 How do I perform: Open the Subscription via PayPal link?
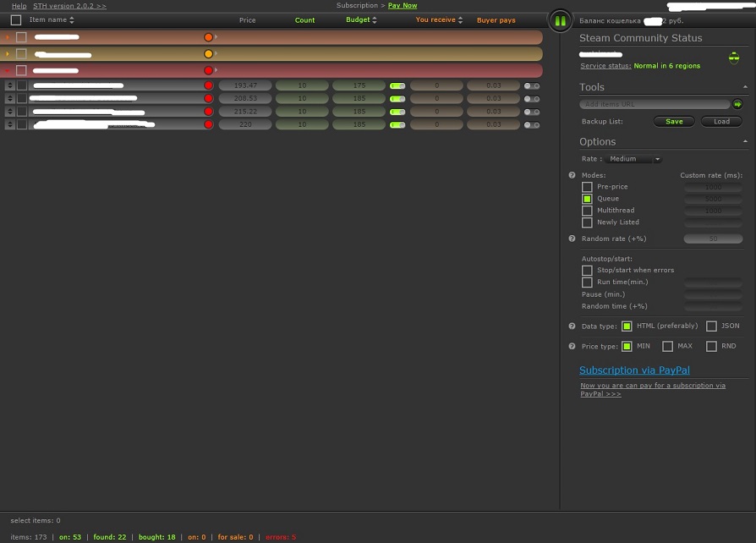pyautogui.click(x=634, y=370)
